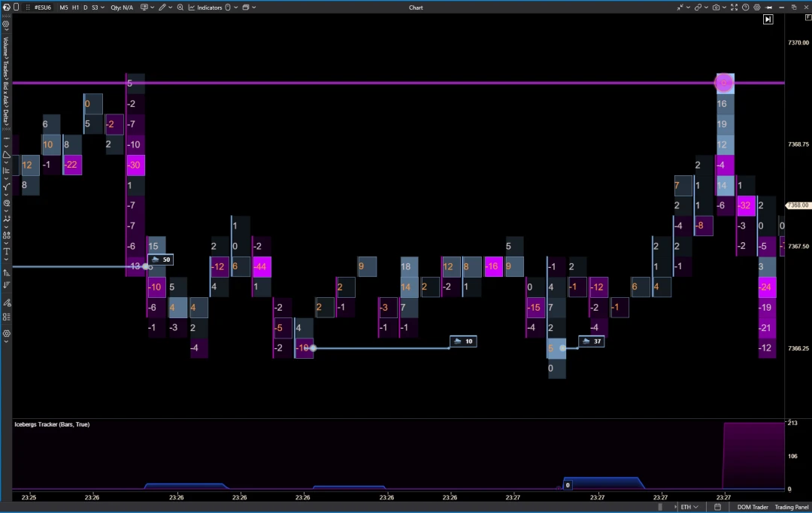This screenshot has width=812, height=513.
Task: Expand the drawing pencil dropdown arrow
Action: pyautogui.click(x=171, y=8)
